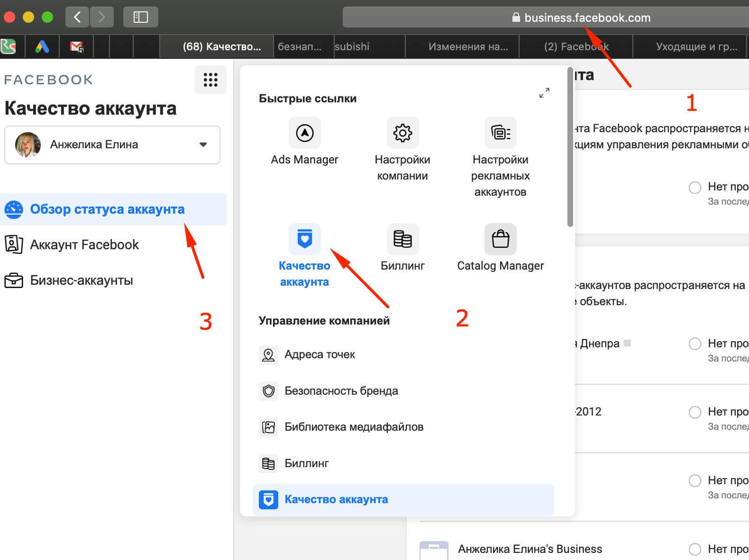Click the Качество аккаунта icon in the management list
Screen dimensions: 749x560
(x=268, y=499)
